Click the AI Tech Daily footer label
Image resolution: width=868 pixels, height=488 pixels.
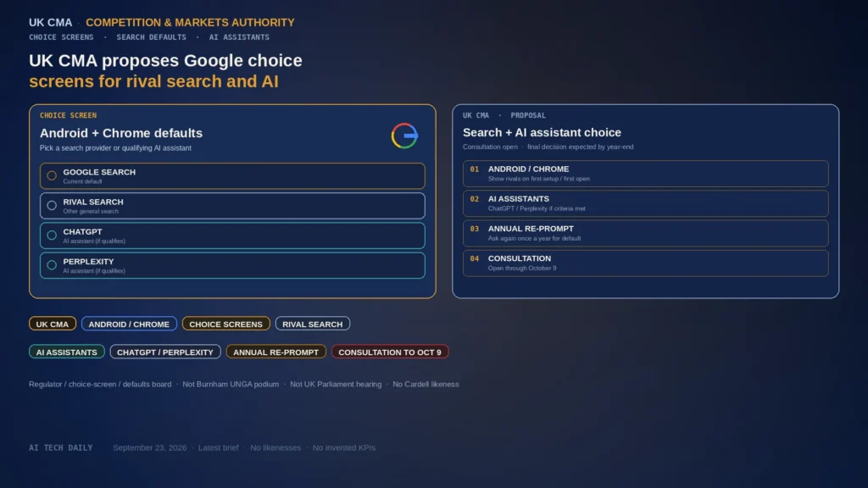coord(61,447)
